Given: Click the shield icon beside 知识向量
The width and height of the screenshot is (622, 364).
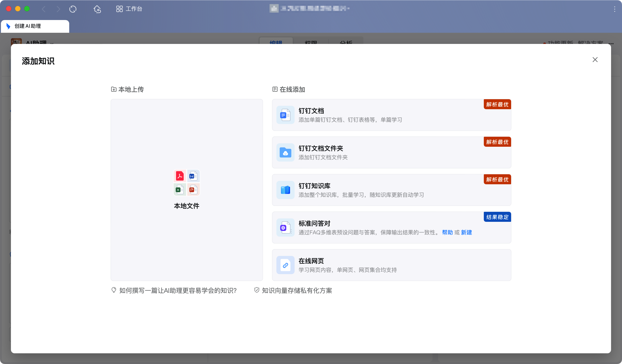Looking at the screenshot, I should pos(257,290).
